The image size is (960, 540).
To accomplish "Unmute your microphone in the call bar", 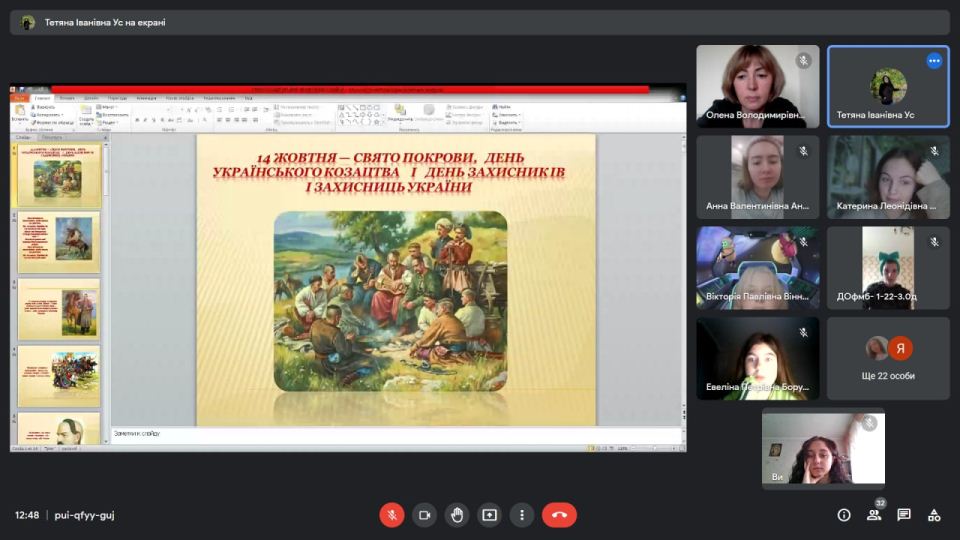I will [391, 515].
